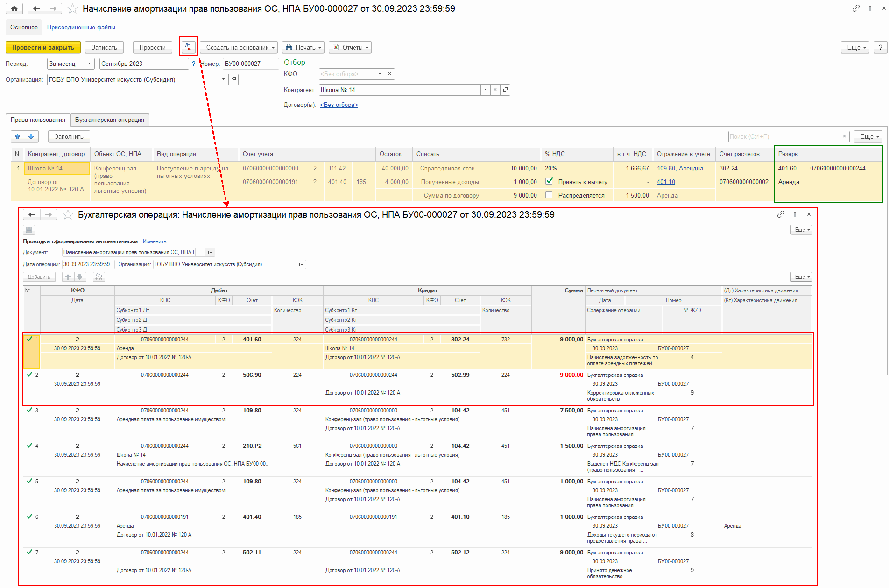
Task: Star the Бухгалтерская операция window
Action: pyautogui.click(x=68, y=214)
